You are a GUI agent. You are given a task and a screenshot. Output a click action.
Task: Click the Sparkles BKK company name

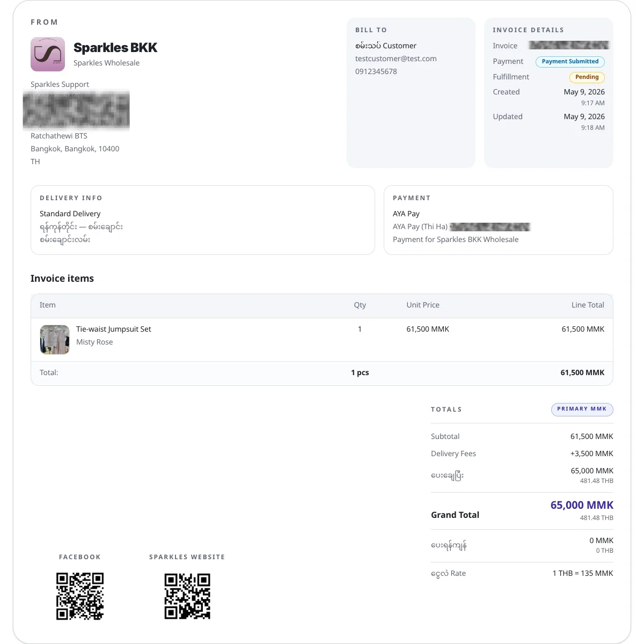click(115, 48)
